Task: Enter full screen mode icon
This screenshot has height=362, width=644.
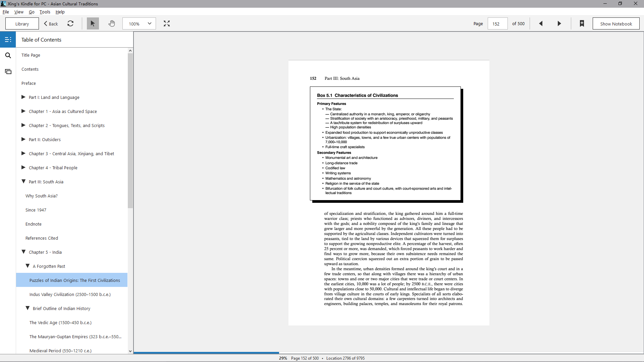Action: (167, 23)
